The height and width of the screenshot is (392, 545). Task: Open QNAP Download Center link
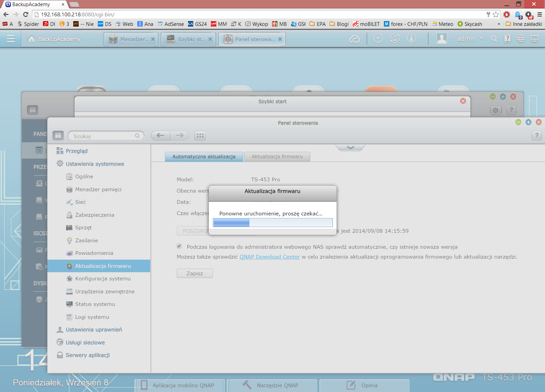(x=270, y=257)
